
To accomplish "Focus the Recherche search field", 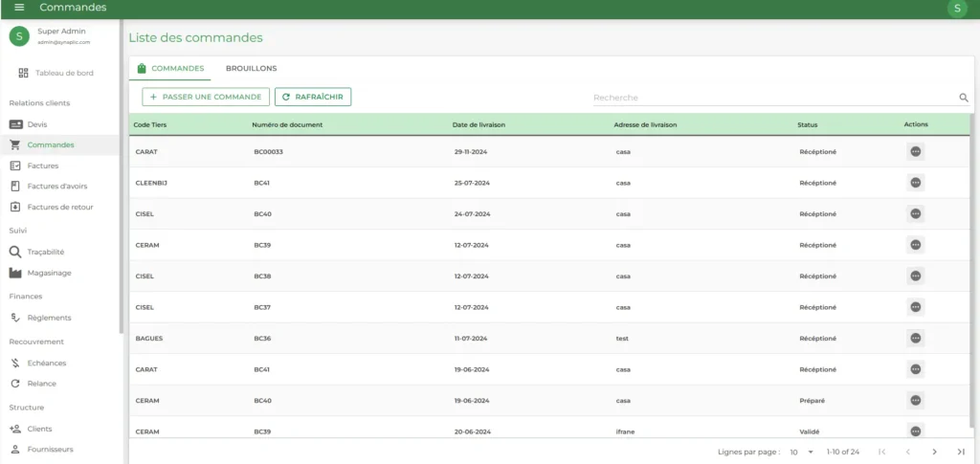I will coord(774,98).
